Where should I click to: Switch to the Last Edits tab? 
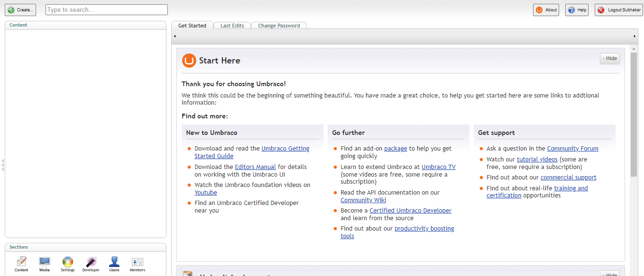(232, 26)
